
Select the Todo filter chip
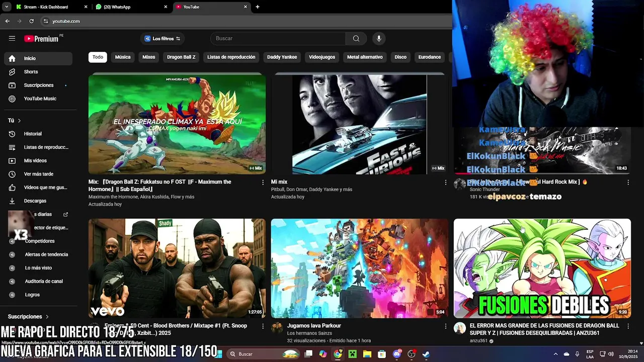coord(98,57)
